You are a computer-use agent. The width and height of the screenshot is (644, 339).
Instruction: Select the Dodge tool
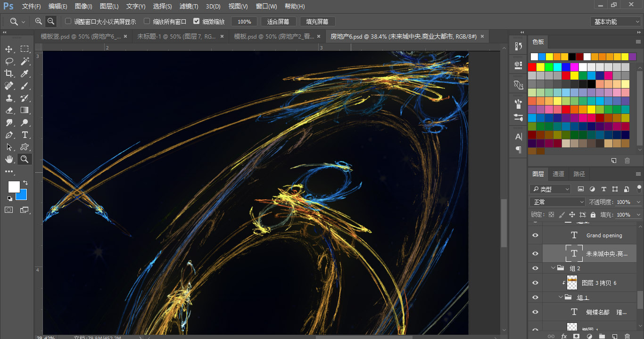(x=25, y=122)
